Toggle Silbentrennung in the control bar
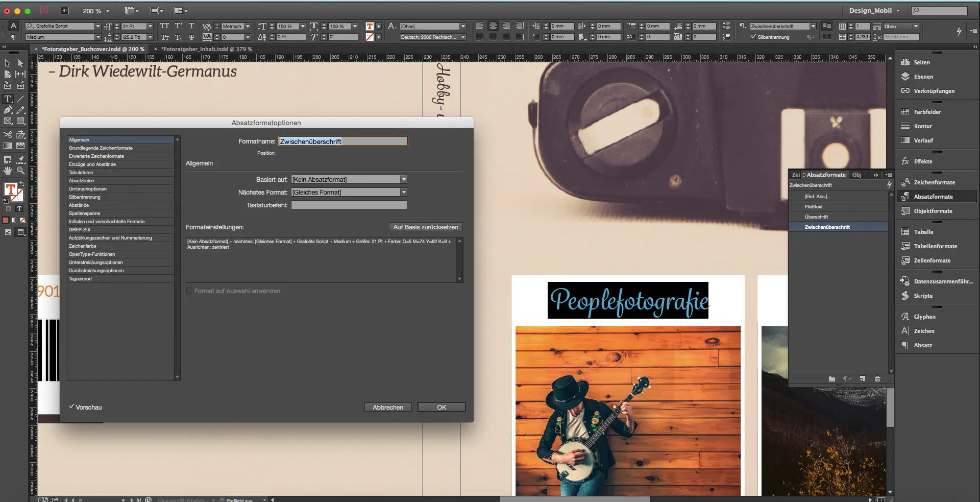Image resolution: width=980 pixels, height=502 pixels. coord(754,36)
